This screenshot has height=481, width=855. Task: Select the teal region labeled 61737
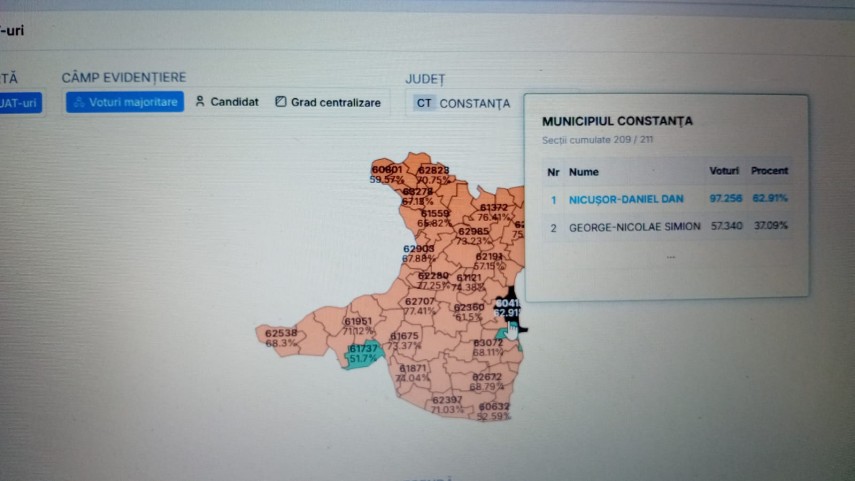(x=363, y=354)
